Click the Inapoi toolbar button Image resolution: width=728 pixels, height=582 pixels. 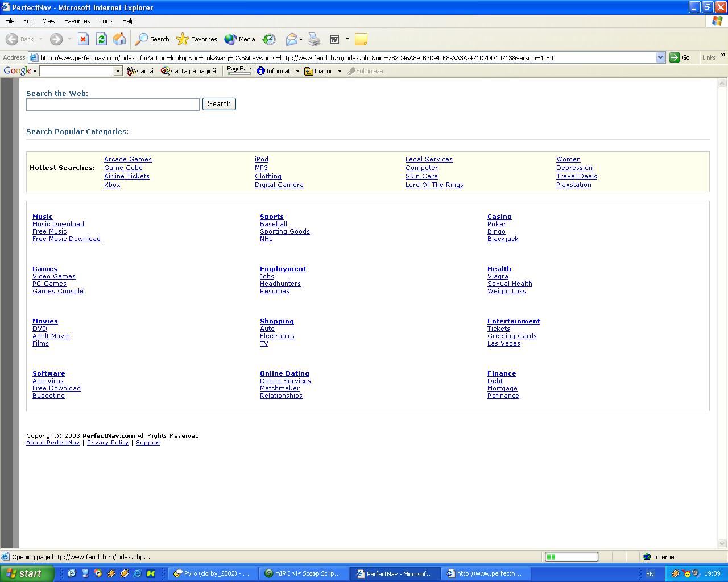pos(318,71)
